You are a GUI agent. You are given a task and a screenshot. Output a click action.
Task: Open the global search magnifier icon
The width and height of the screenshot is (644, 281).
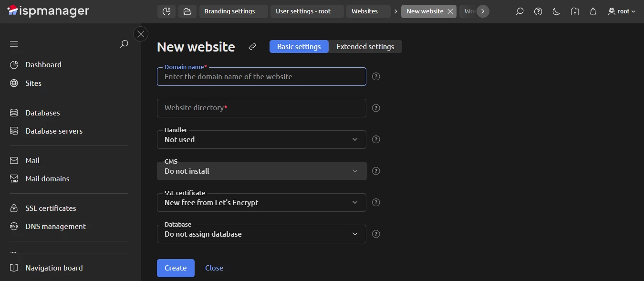pos(519,11)
